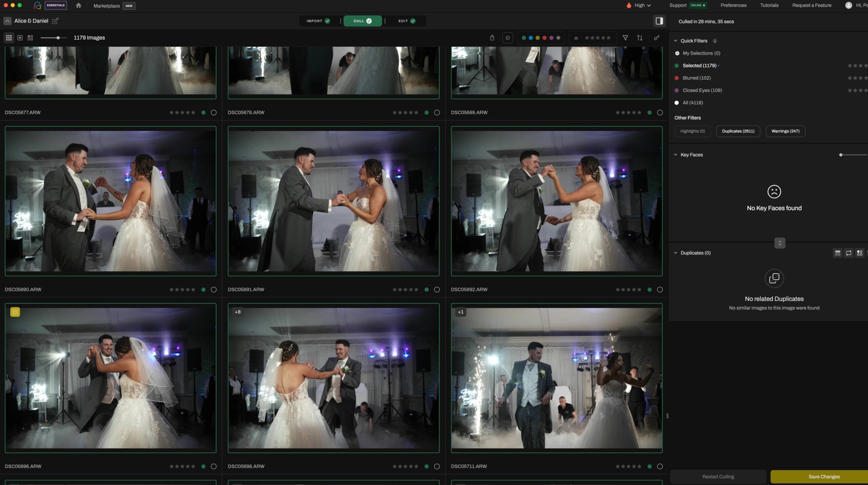Screen dimensions: 868x485
Task: Filter by the blue color label
Action: point(531,38)
